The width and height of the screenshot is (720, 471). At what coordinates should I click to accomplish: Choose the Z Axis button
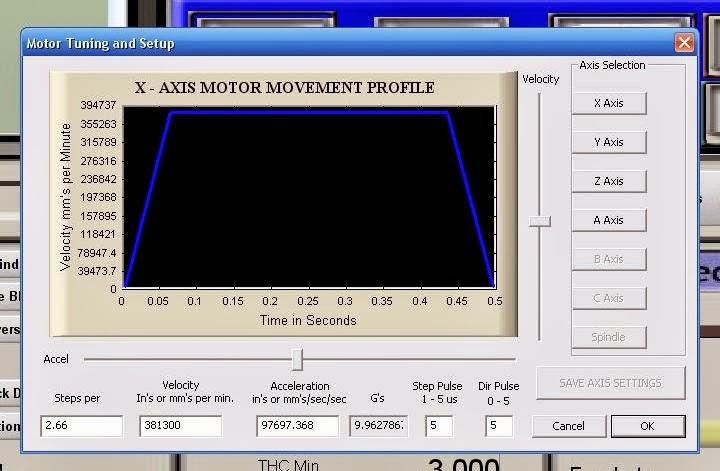tap(609, 181)
